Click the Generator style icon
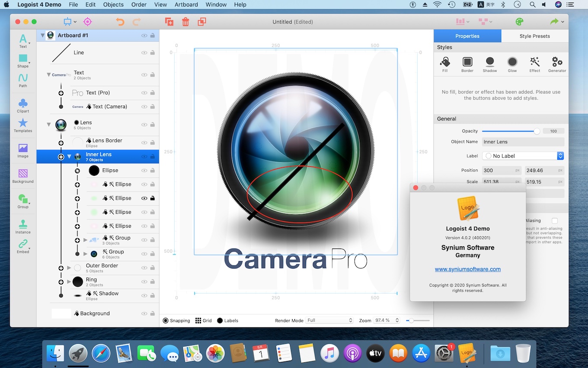Screen dimensions: 588x368 click(x=557, y=63)
